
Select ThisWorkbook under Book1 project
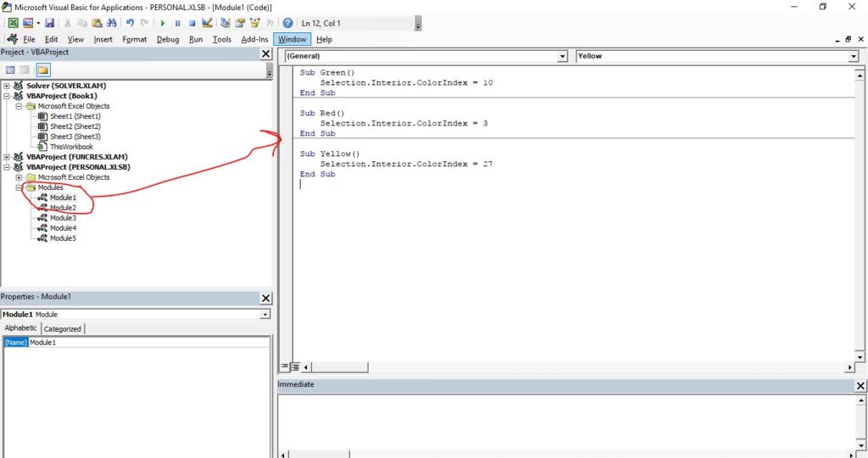click(71, 147)
